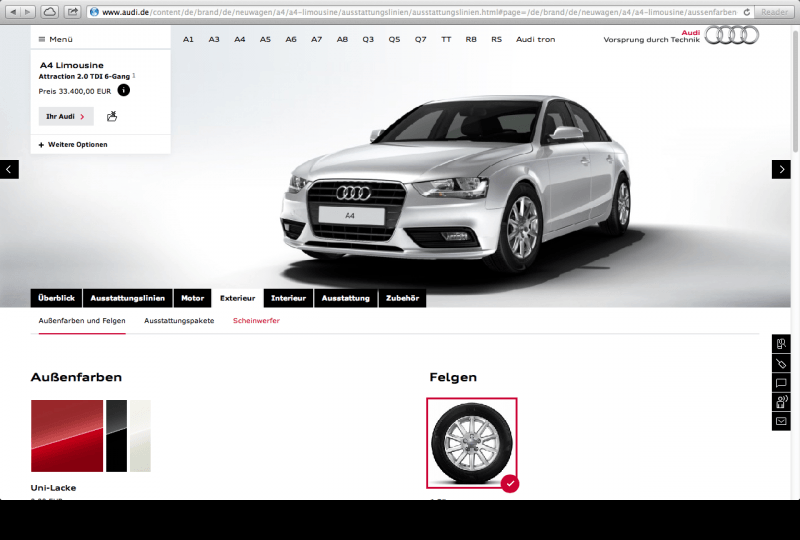The image size is (800, 540).
Task: Switch to the Ausstattungslinien tab
Action: click(128, 298)
